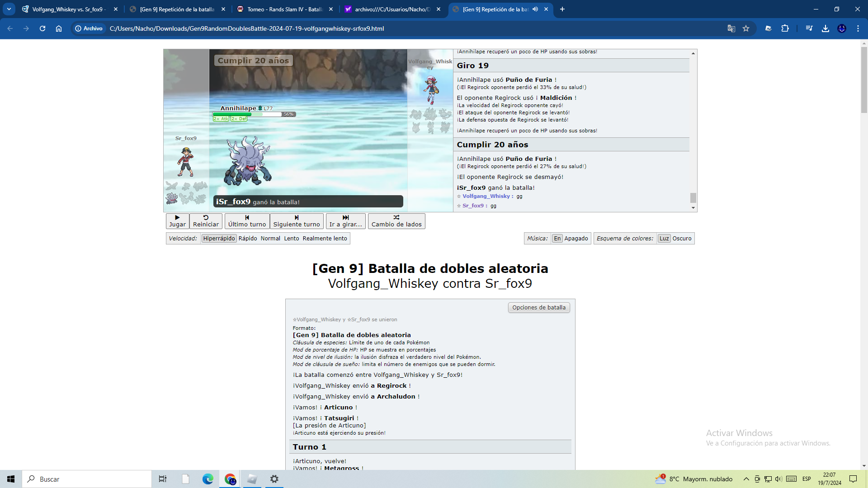Open Task View on the taskbar
The width and height of the screenshot is (868, 488).
[163, 479]
